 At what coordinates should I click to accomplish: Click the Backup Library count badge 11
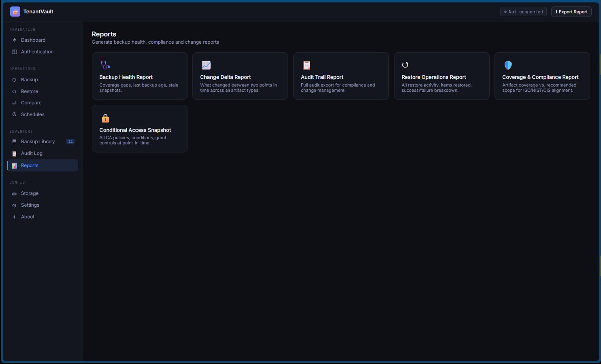[70, 142]
